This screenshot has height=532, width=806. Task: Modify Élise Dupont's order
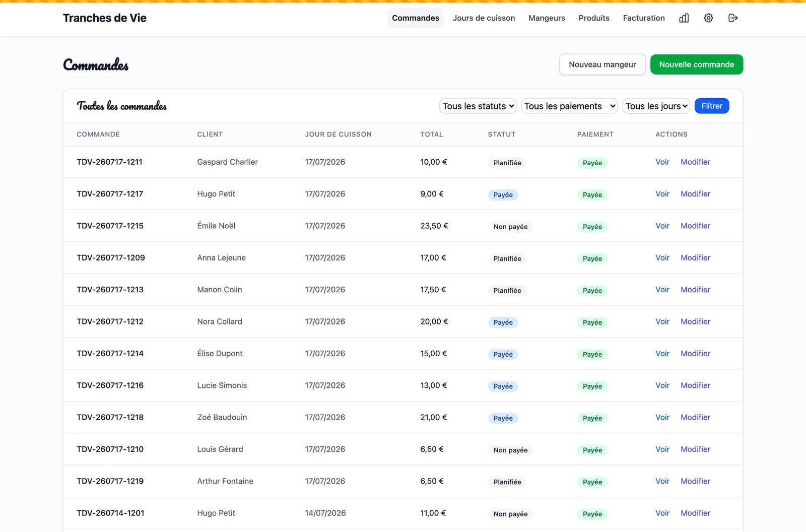coord(695,353)
